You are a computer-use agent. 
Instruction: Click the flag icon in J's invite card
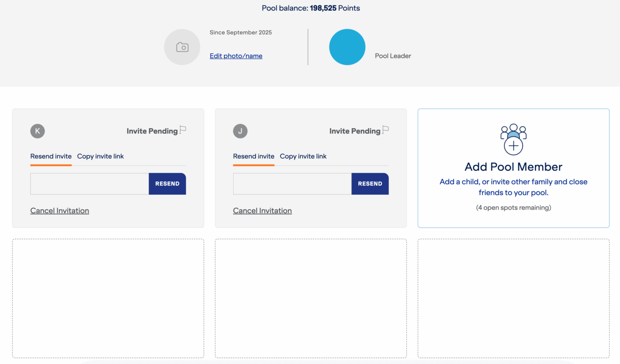[386, 130]
